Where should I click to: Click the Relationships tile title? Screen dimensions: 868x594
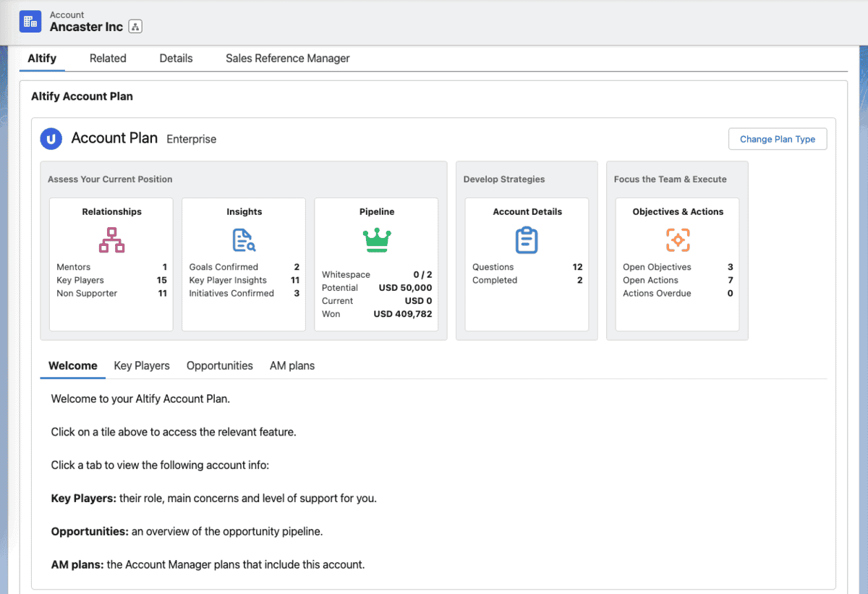[x=111, y=212]
